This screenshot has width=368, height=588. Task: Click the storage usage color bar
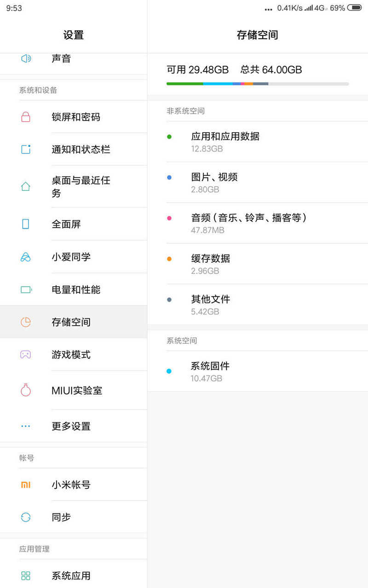pos(258,84)
